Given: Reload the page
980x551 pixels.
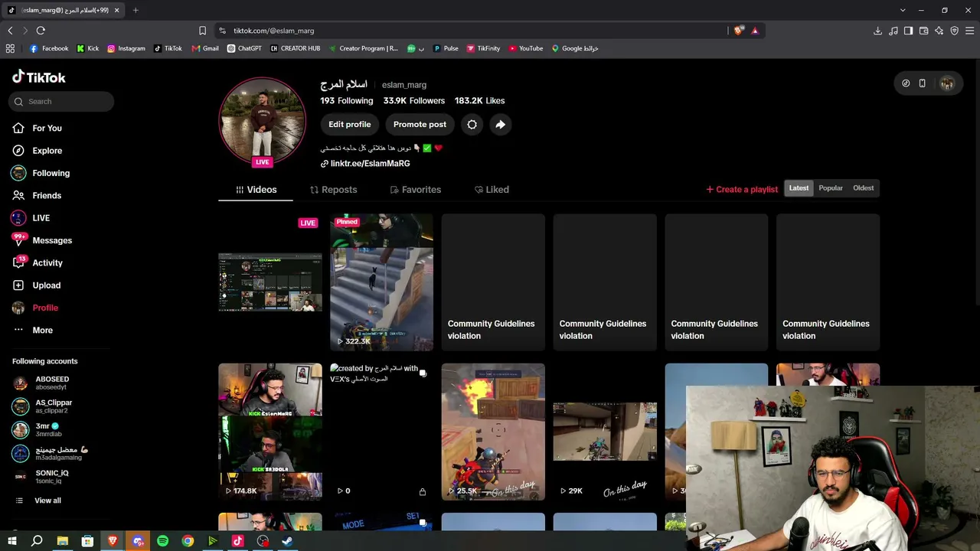Looking at the screenshot, I should coord(41,31).
